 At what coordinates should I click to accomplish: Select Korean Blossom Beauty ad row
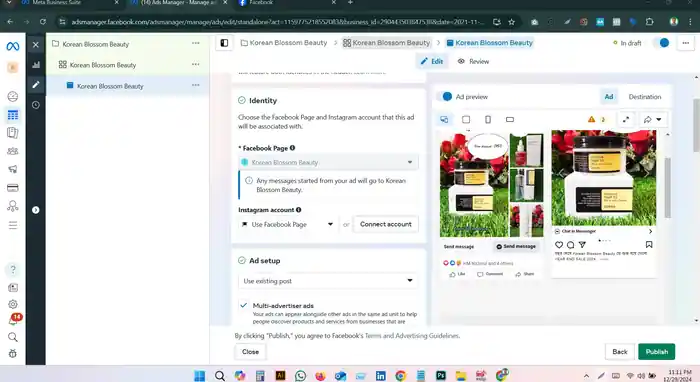tap(127, 86)
